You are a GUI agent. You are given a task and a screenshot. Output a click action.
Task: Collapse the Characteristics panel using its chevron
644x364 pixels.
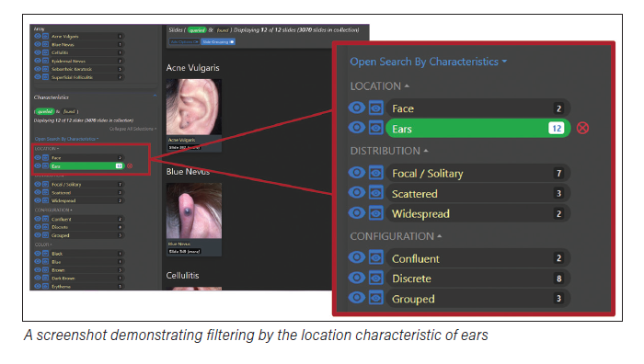155,96
